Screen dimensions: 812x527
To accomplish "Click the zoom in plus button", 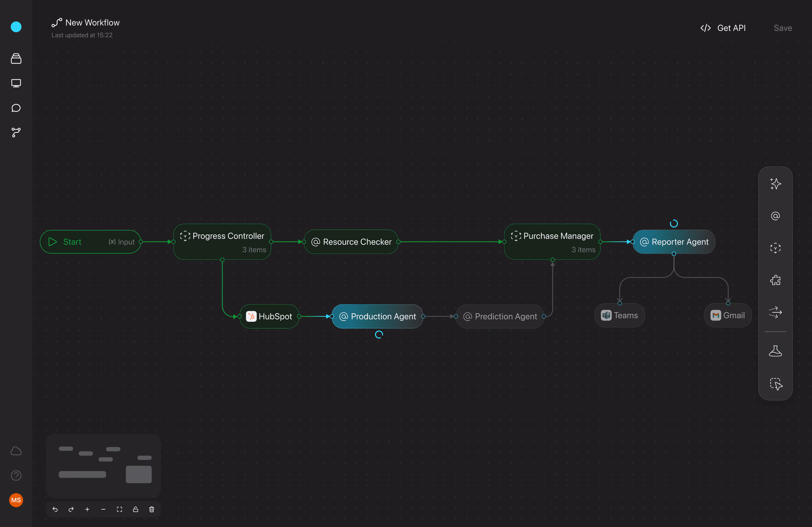I will click(87, 509).
